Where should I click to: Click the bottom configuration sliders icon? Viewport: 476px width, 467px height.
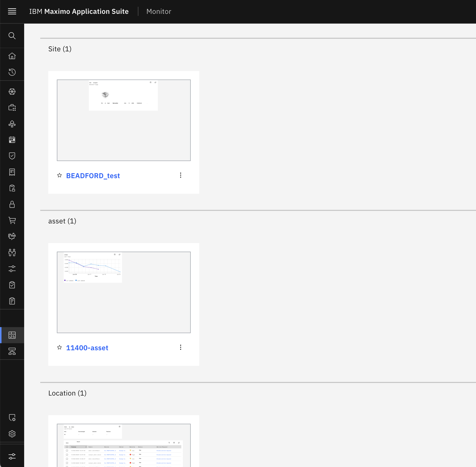coord(12,456)
